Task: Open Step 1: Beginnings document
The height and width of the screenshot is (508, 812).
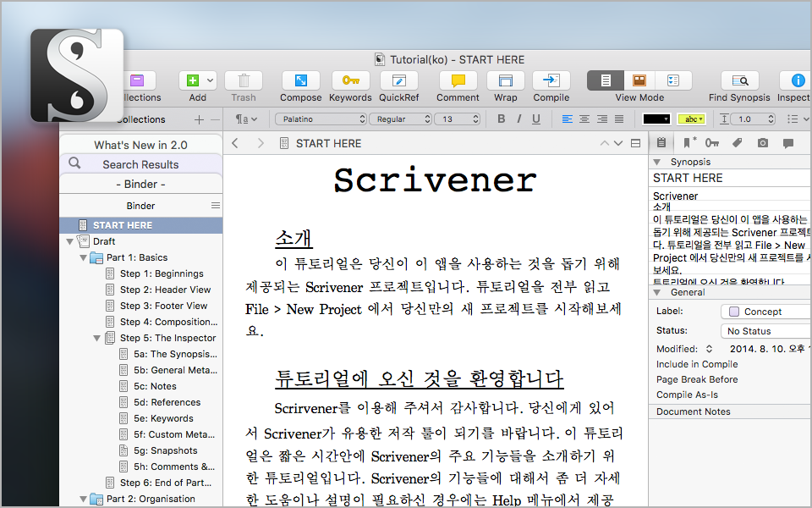Action: pyautogui.click(x=162, y=273)
